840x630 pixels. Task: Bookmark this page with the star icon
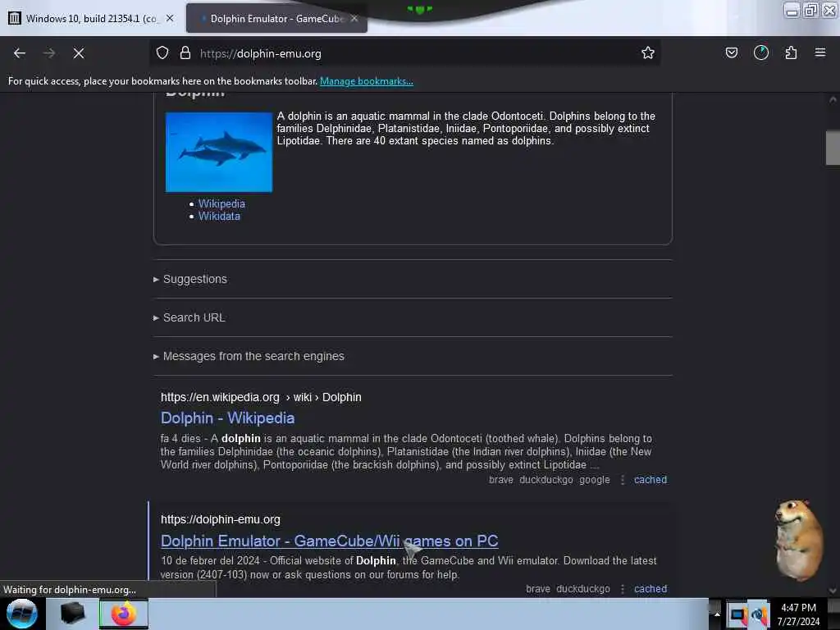point(648,53)
